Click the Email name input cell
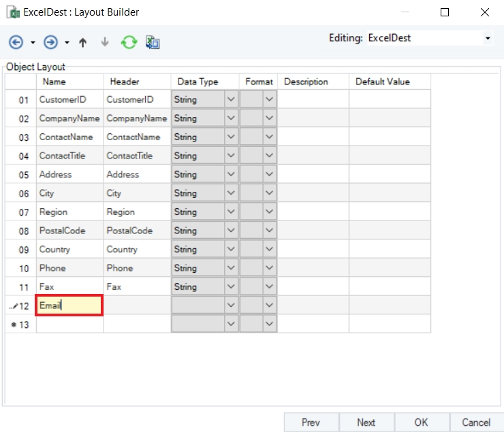504x432 pixels. click(69, 305)
